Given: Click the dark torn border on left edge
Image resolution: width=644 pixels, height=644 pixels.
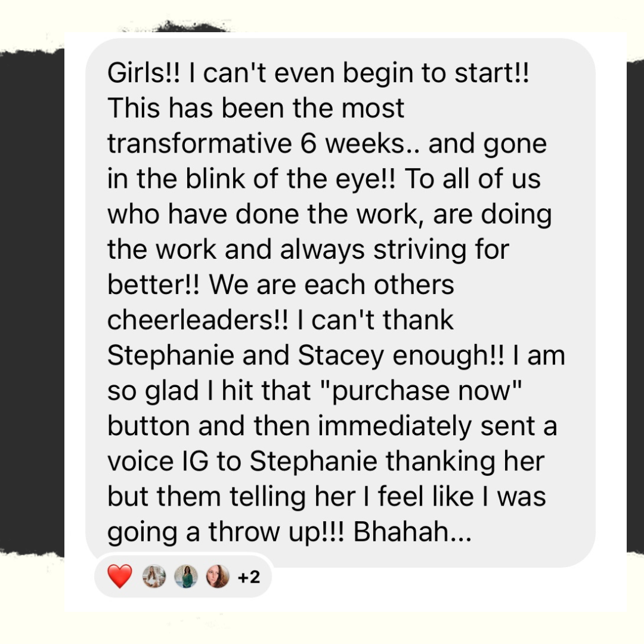Looking at the screenshot, I should click(x=31, y=298).
